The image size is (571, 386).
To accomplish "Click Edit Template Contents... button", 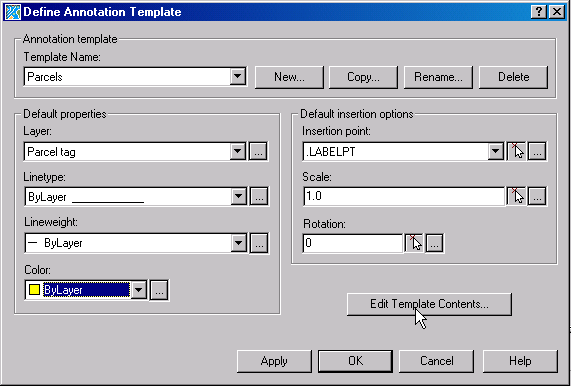I will tap(429, 304).
